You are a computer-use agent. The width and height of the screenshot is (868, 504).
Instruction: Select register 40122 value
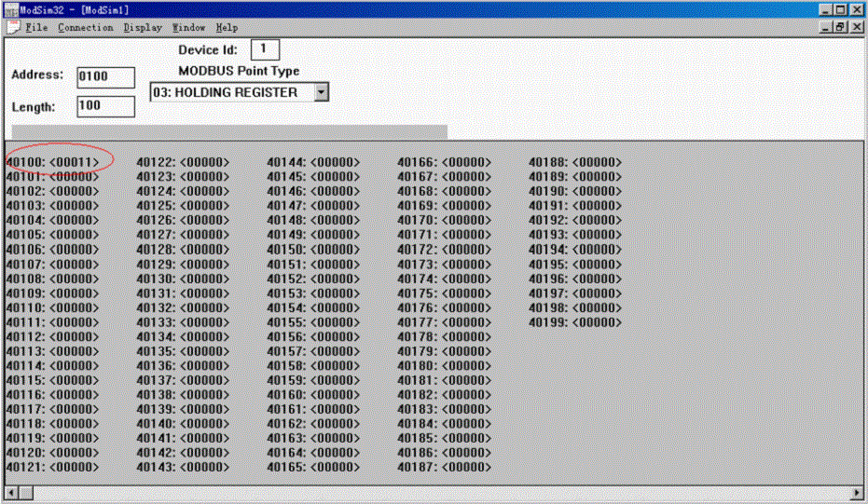204,162
